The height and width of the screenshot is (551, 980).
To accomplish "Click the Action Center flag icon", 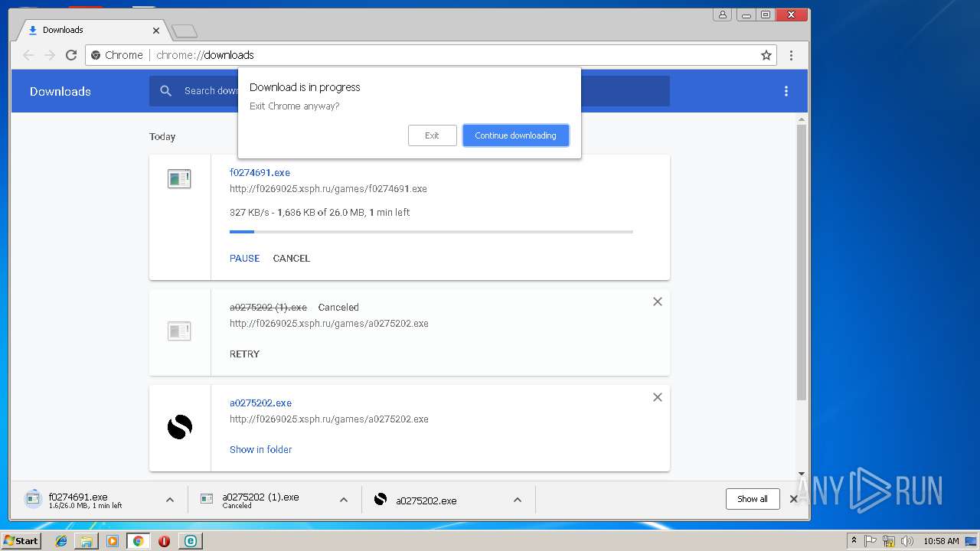I will tap(871, 541).
